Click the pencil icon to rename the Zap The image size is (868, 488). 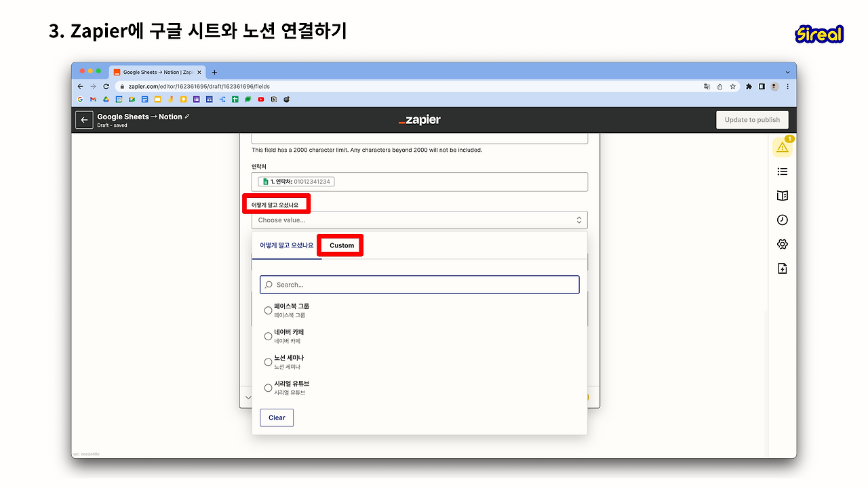[x=188, y=117]
